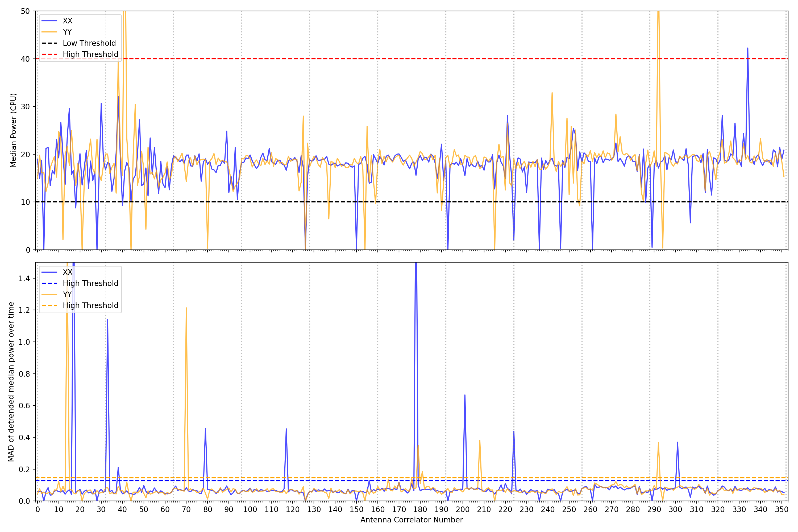Click the Median Power (CPU) axis label
The height and width of the screenshot is (532, 798).
[13, 130]
